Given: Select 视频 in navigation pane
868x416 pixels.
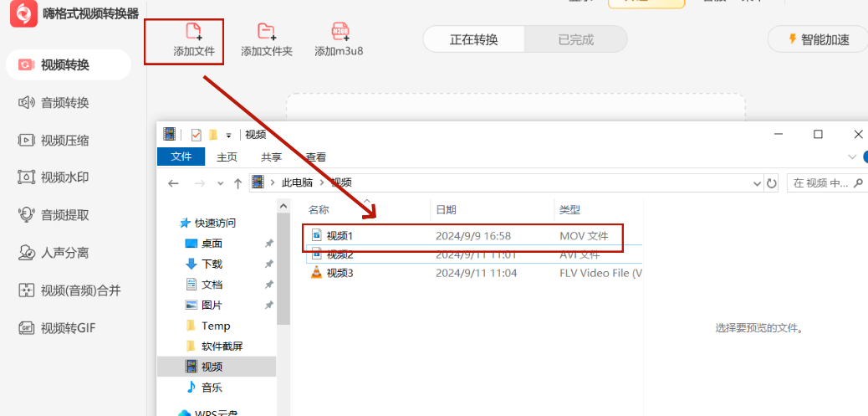Looking at the screenshot, I should coord(217,367).
